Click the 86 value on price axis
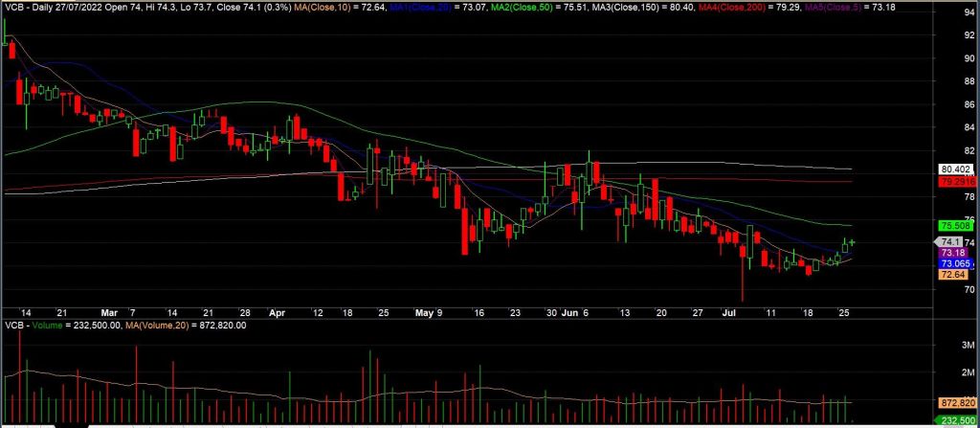 (x=969, y=104)
